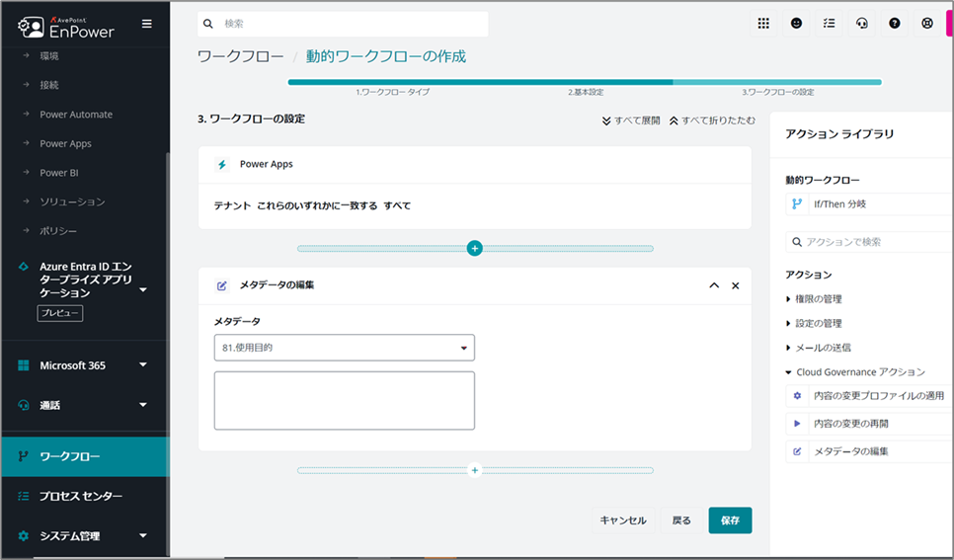Image resolution: width=954 pixels, height=560 pixels.
Task: Click the システム管理 gear icon
Action: coord(23,536)
